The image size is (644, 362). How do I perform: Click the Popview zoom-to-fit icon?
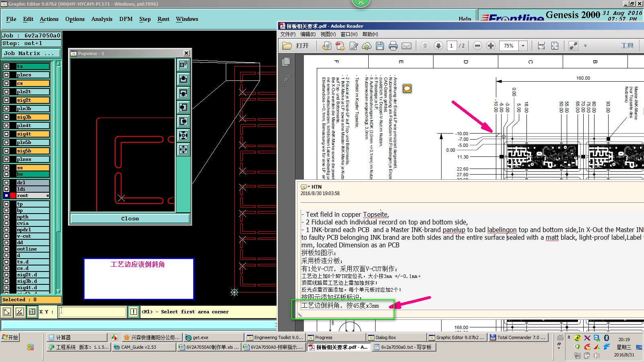tap(183, 135)
